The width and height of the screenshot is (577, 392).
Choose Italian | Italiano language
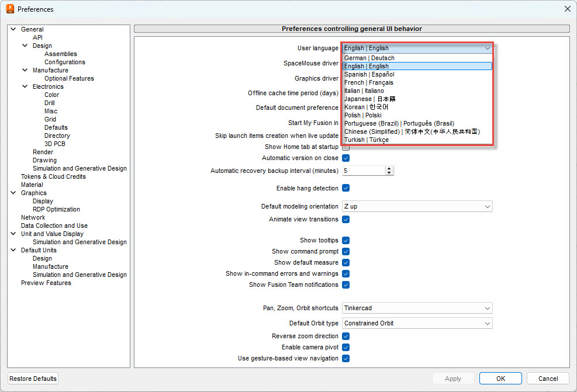tap(417, 91)
